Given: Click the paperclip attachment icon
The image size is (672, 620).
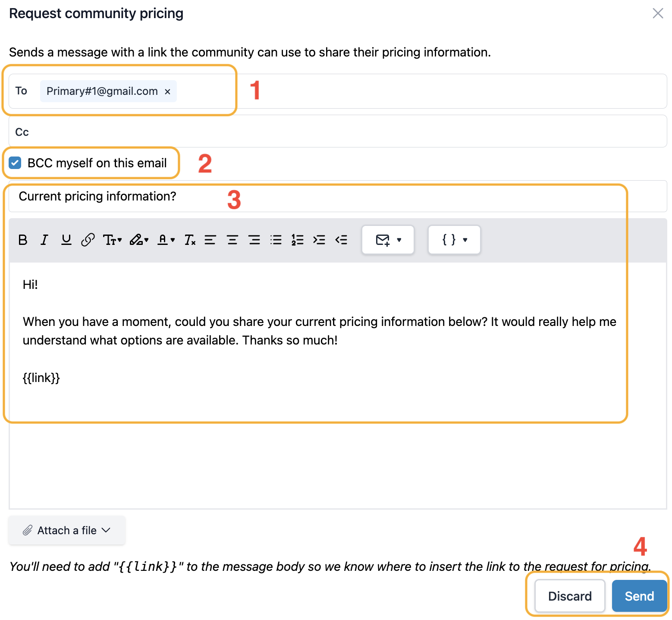Looking at the screenshot, I should tap(28, 530).
